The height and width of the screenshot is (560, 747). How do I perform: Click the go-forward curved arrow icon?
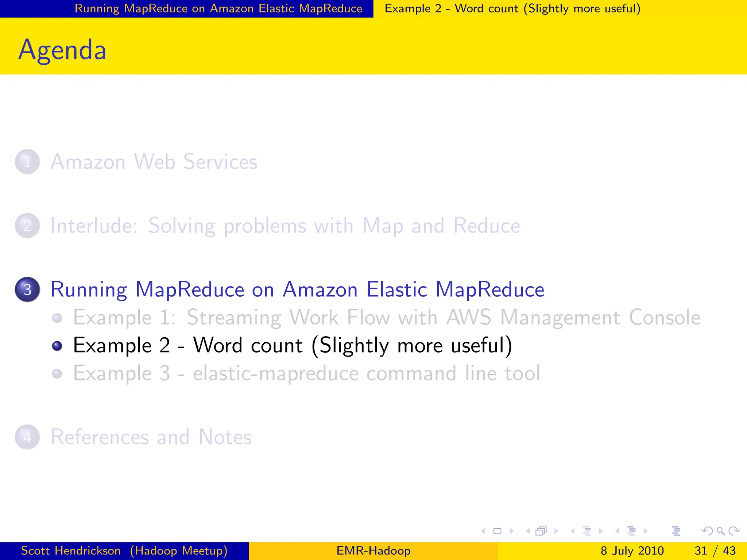[734, 531]
